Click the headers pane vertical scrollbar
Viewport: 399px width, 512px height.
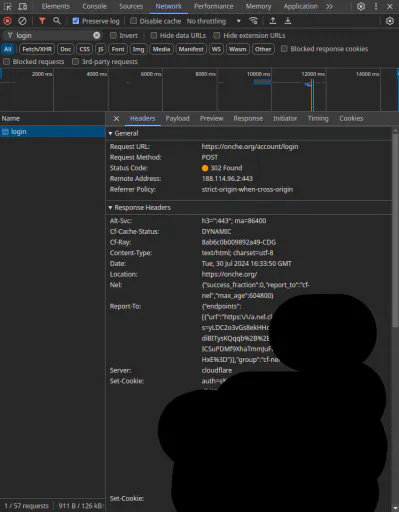395,230
